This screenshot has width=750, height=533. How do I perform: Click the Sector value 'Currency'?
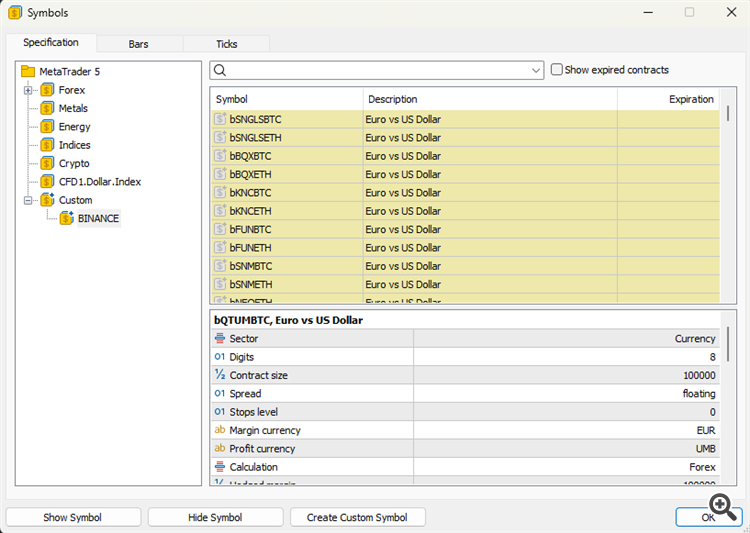click(695, 339)
